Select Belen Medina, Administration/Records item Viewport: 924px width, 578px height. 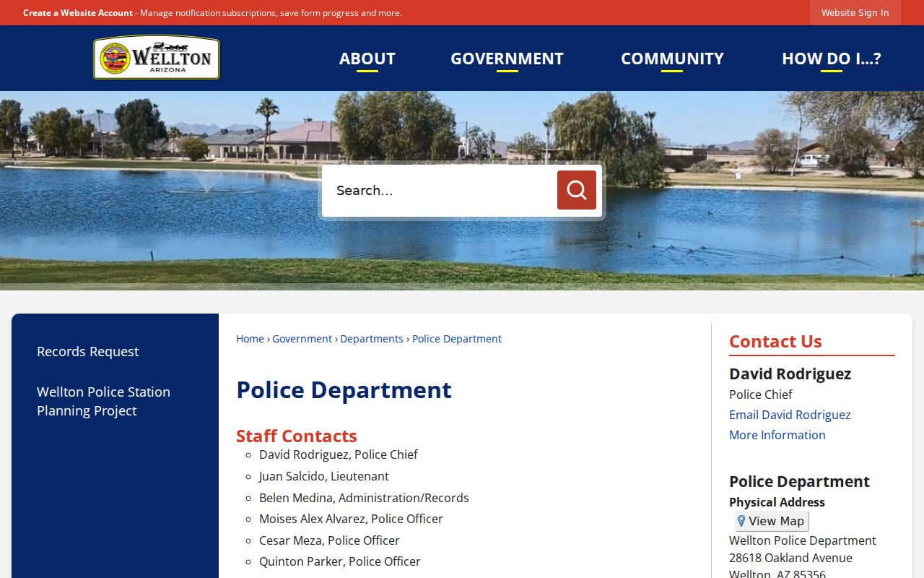(x=364, y=498)
